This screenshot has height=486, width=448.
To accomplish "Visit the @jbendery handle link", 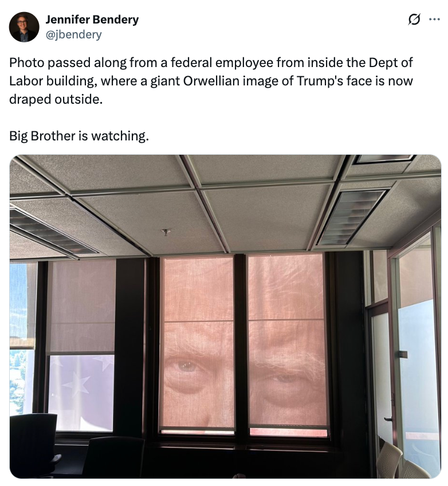I will (73, 34).
